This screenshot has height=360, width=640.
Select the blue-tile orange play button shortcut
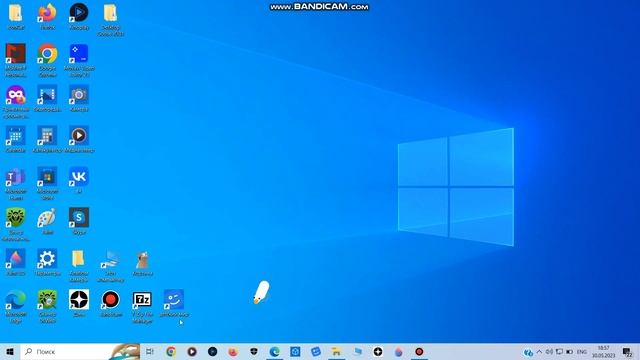pyautogui.click(x=79, y=139)
